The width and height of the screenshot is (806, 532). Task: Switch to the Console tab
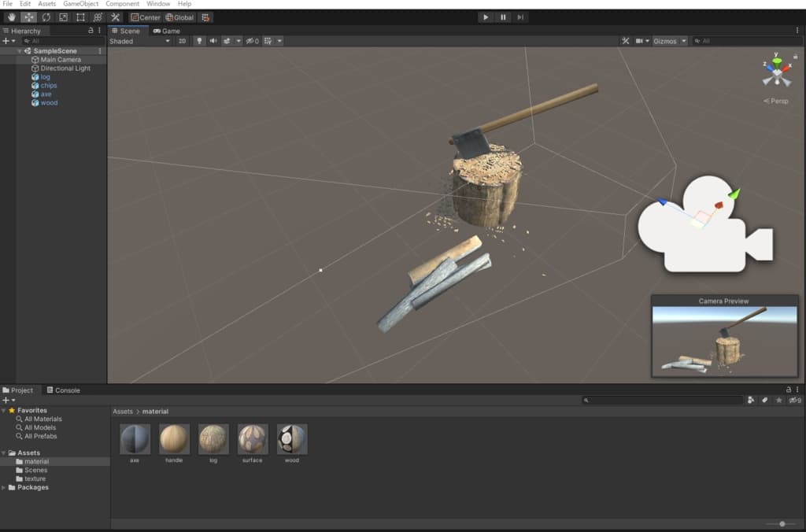click(x=63, y=390)
